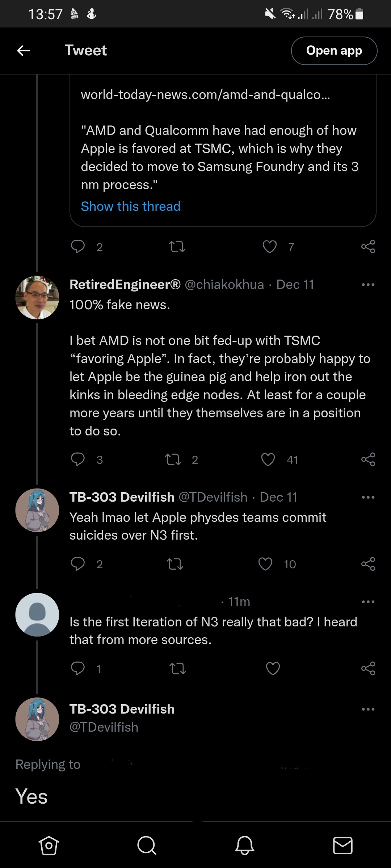
Task: Reply to RetiredEngineer's tweet
Action: (x=78, y=459)
